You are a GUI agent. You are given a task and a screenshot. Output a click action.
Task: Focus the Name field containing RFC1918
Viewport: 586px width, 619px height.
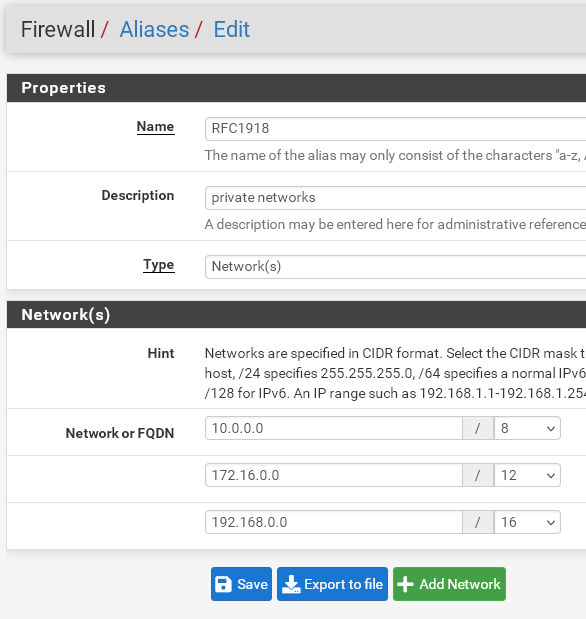click(395, 129)
